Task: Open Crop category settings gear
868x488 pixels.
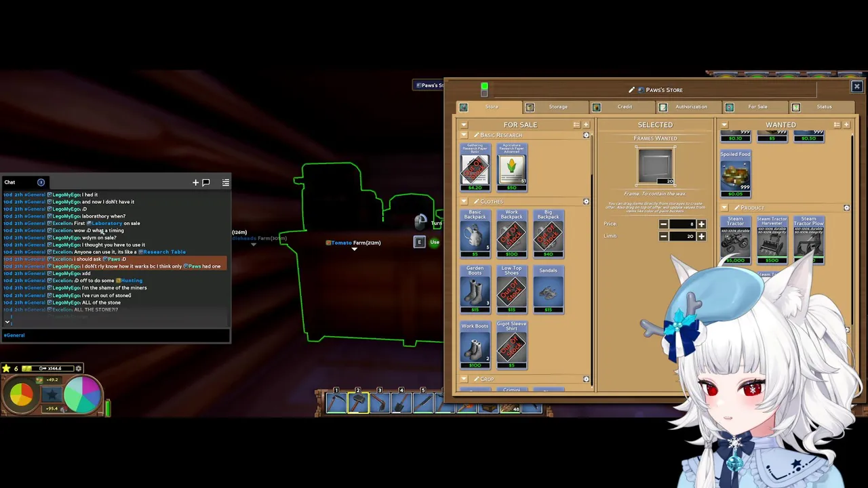Action: [587, 379]
